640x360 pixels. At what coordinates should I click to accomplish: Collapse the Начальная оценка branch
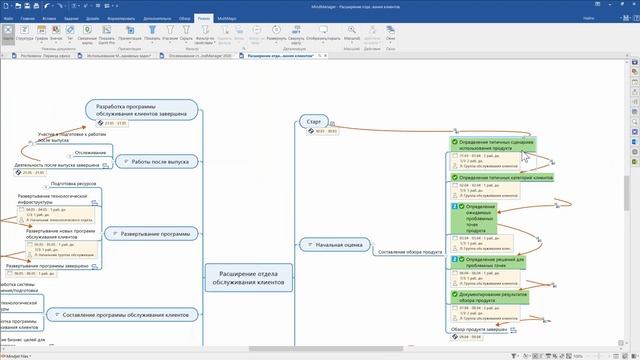tap(310, 245)
